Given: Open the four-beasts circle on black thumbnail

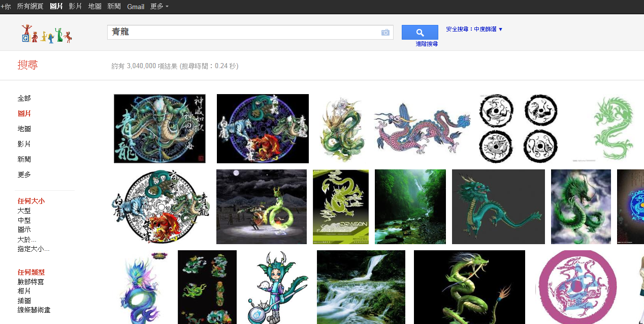Looking at the screenshot, I should (263, 129).
